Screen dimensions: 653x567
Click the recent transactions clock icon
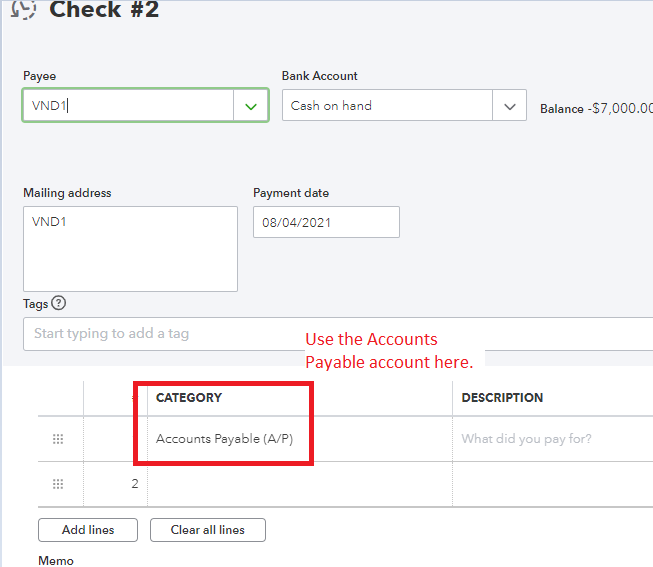point(23,10)
